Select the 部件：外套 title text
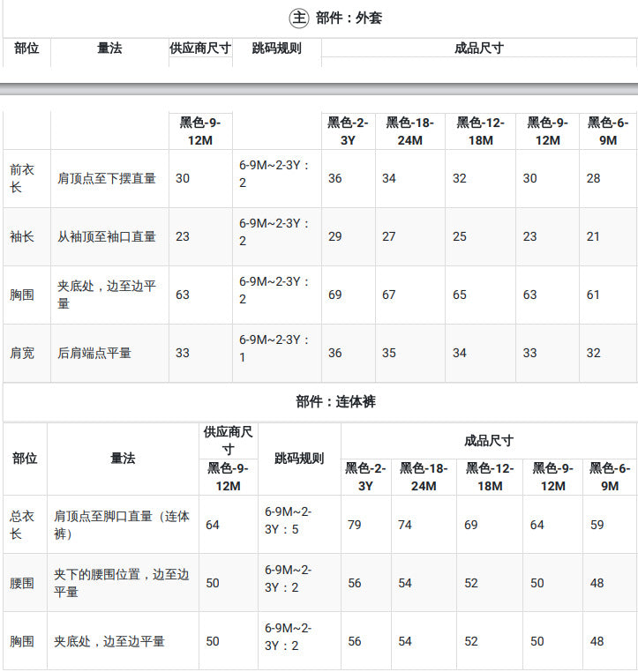The width and height of the screenshot is (638, 672). 349,18
